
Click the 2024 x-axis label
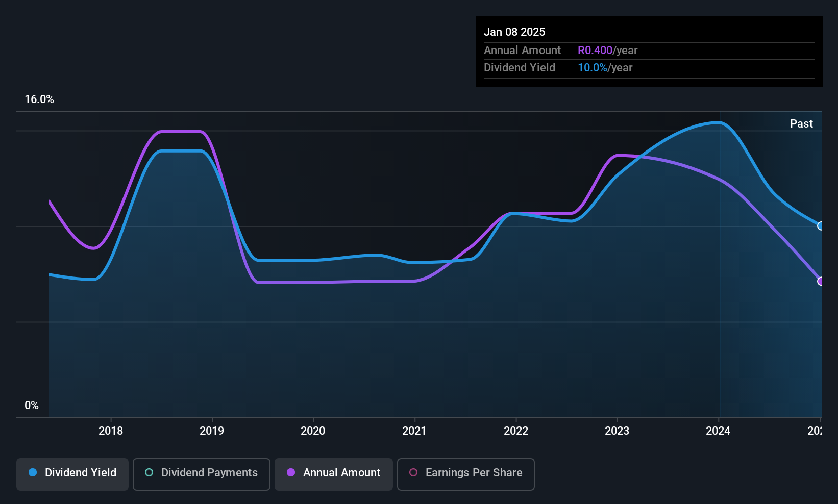(x=718, y=431)
